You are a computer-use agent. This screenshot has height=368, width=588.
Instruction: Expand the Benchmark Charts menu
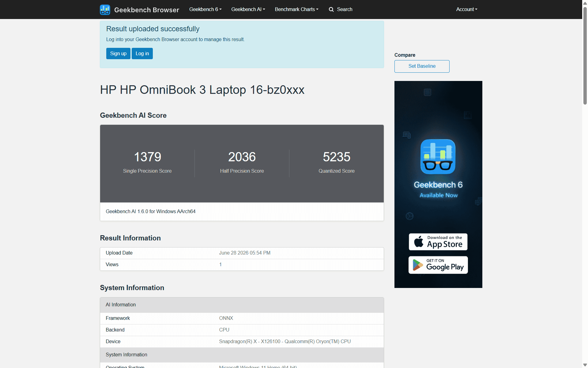[x=296, y=9]
